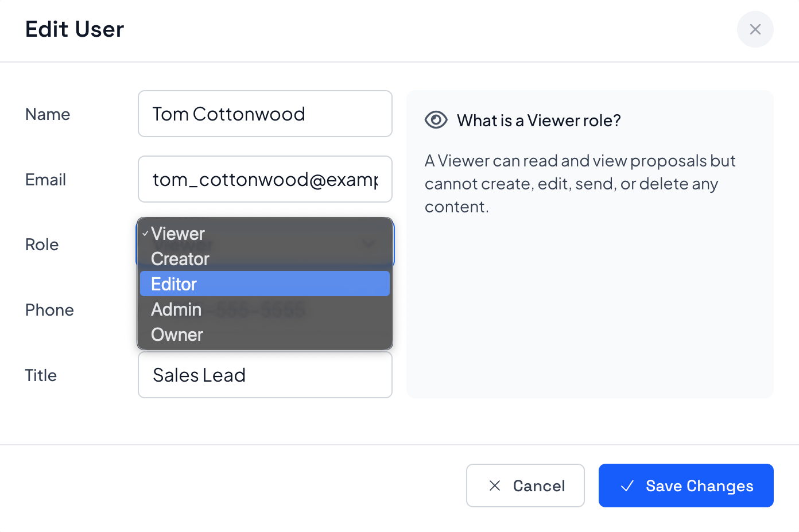
Task: Click the X icon inside Cancel button
Action: pos(494,486)
